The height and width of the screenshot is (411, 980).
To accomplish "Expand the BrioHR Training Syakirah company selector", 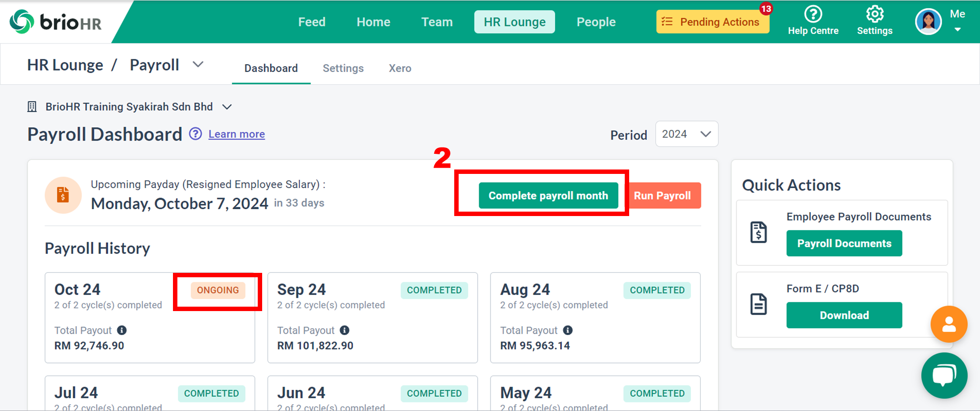I will 227,107.
